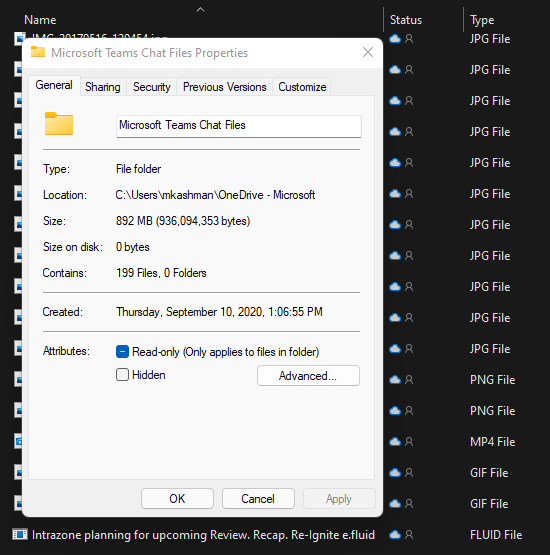Click cloud icon of second PNG file row
Image resolution: width=550 pixels, height=555 pixels.
395,411
